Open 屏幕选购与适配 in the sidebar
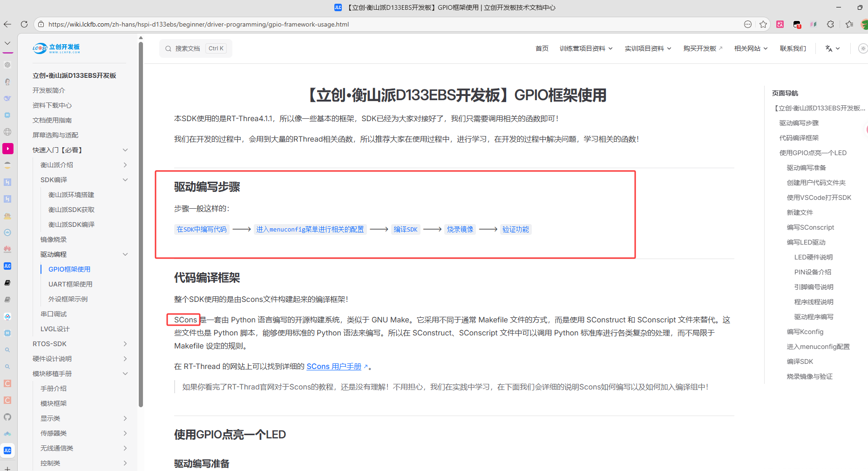The height and width of the screenshot is (471, 868). point(55,135)
